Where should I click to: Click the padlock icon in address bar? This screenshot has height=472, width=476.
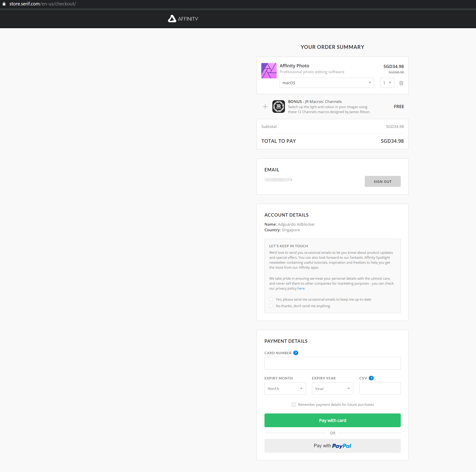tap(4, 4)
